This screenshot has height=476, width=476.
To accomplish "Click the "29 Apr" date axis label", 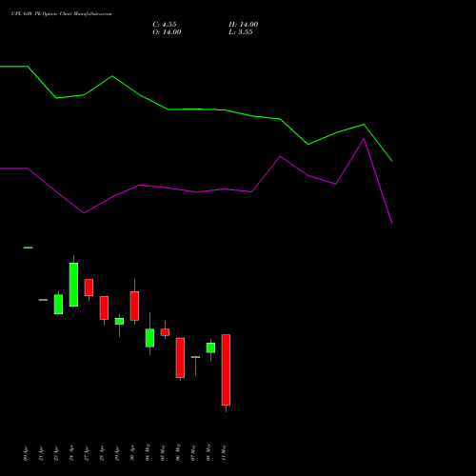I will [x=117, y=453].
